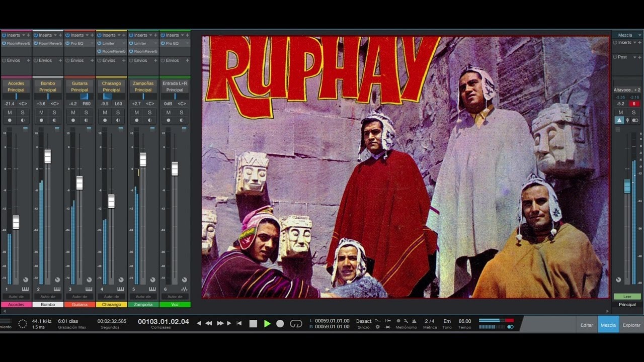Click the Zampoñas channel volume fader

click(x=143, y=159)
